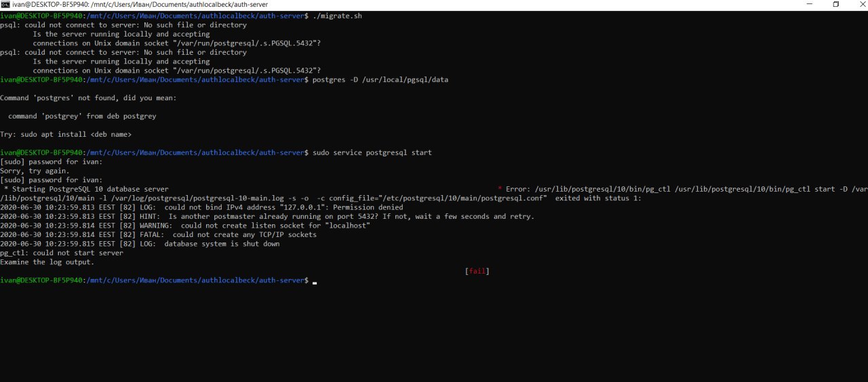Click the blinking cursor at the last prompt
Screen dimensions: 868x382
tap(315, 282)
